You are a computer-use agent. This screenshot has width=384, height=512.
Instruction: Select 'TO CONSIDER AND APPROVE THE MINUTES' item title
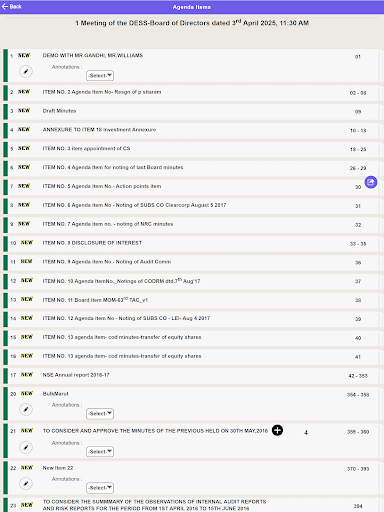point(155,431)
